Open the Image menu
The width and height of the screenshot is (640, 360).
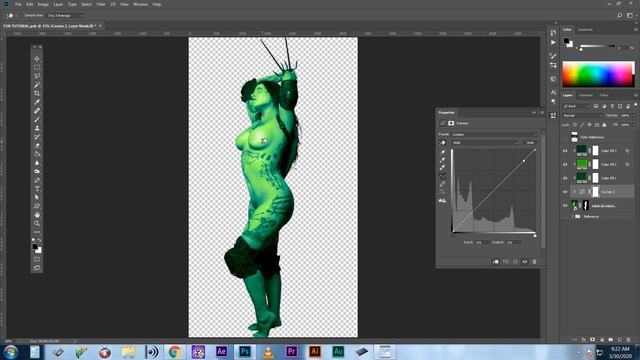pos(43,4)
